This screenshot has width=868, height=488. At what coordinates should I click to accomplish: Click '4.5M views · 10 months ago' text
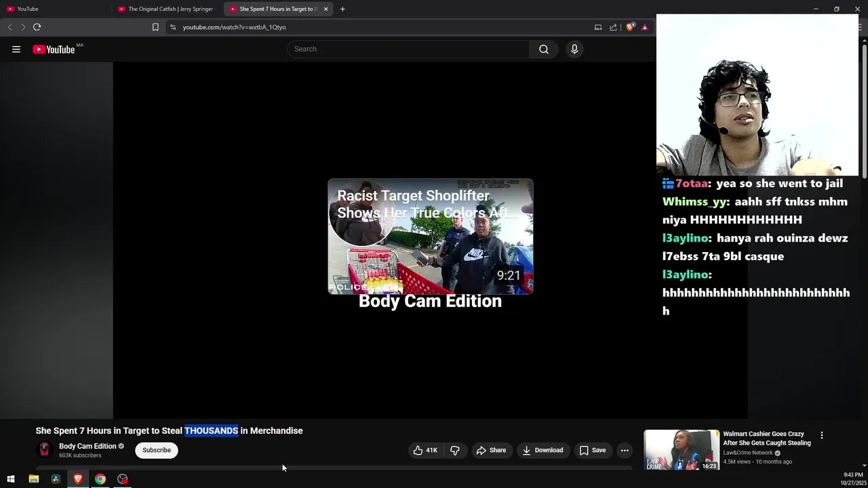[757, 462]
